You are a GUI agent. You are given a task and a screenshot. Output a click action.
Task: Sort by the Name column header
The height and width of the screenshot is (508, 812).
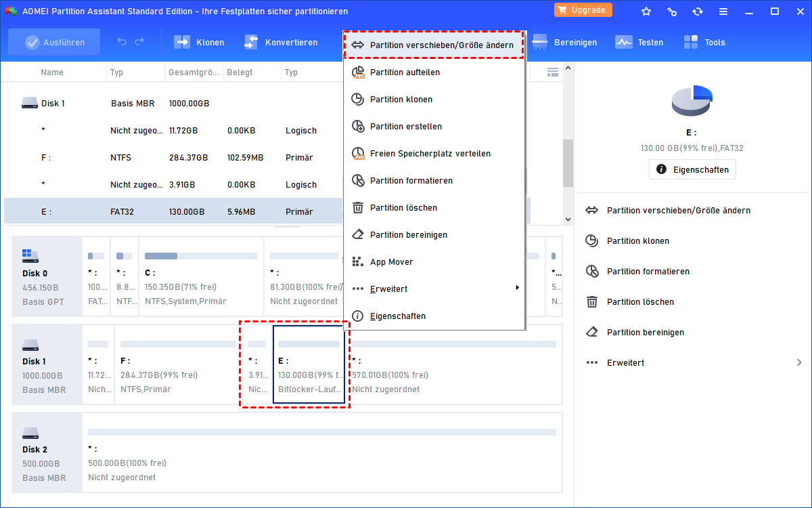click(52, 72)
